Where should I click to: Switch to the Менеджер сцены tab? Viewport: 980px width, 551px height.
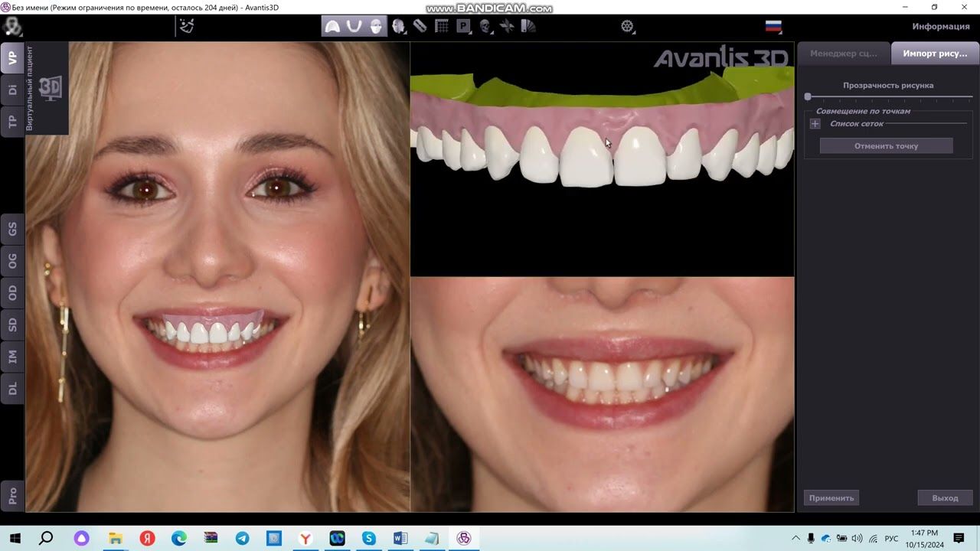844,54
